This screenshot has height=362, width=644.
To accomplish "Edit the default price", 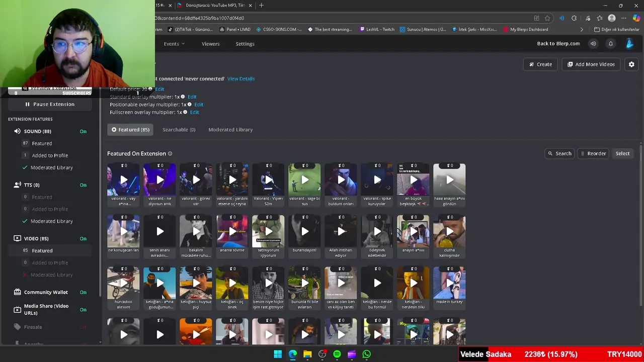I will click(159, 89).
